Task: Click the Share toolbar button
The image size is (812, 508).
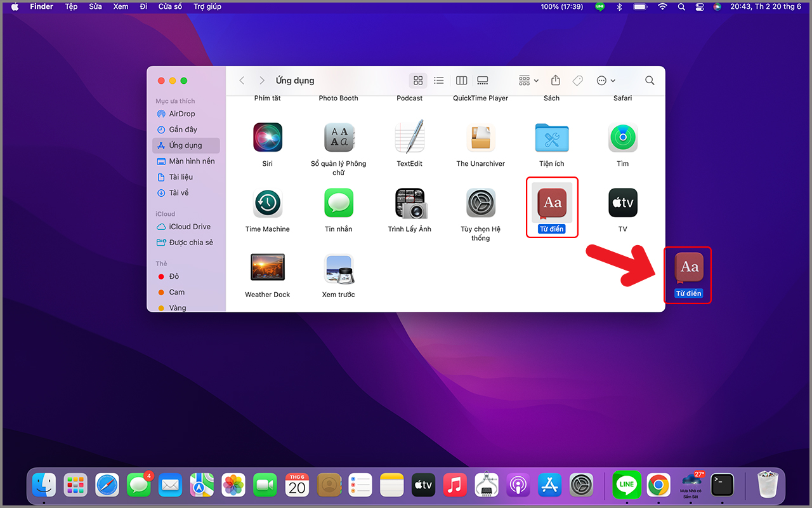Action: click(556, 81)
